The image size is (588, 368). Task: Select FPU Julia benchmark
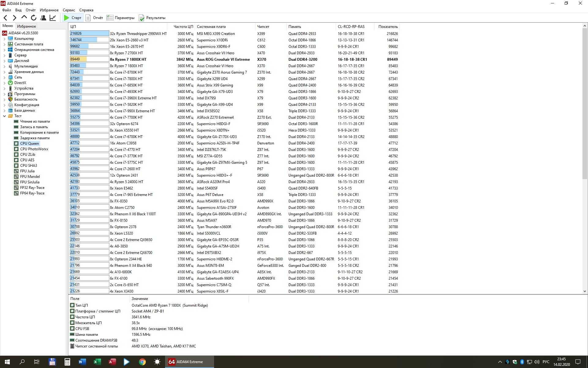coord(27,171)
